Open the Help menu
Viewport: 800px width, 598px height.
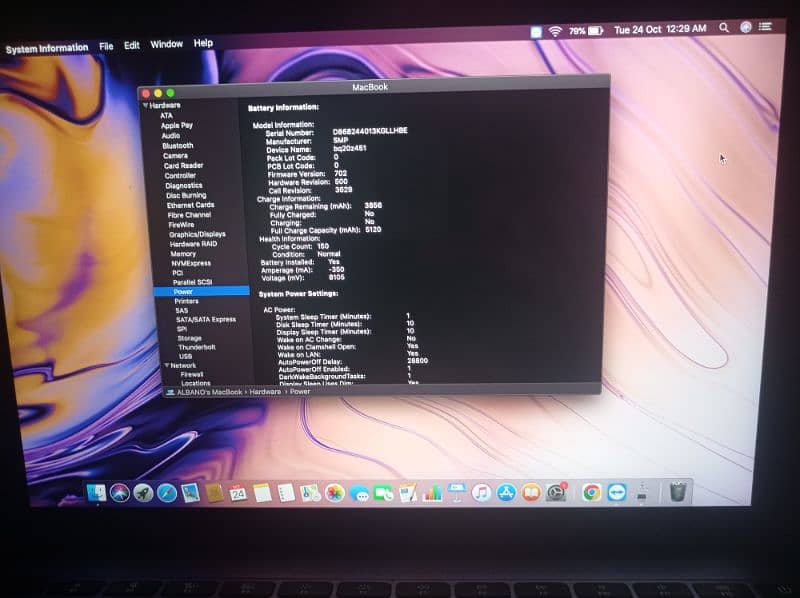[x=203, y=43]
